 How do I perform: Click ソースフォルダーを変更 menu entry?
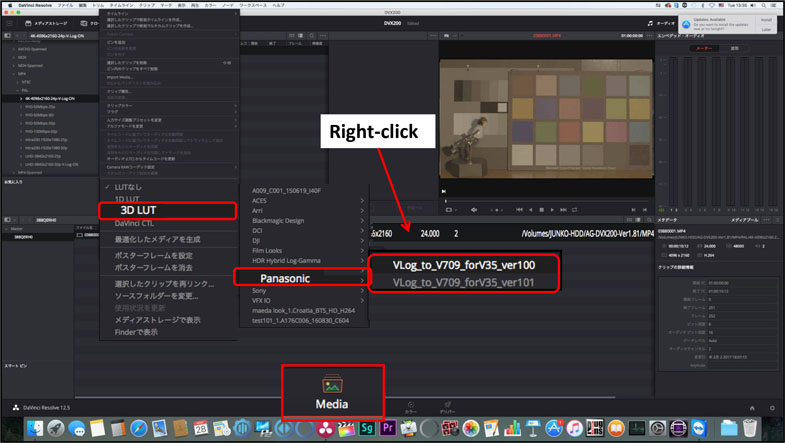(157, 296)
